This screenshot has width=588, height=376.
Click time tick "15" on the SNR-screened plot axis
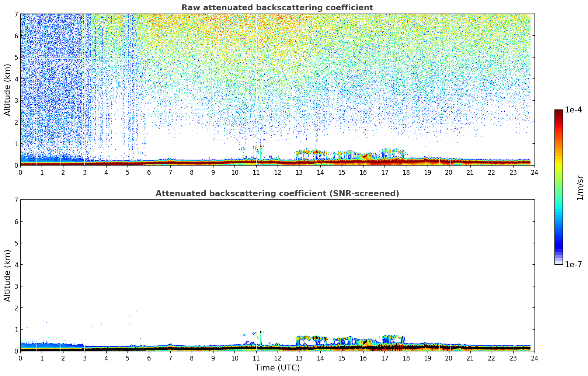click(x=342, y=358)
